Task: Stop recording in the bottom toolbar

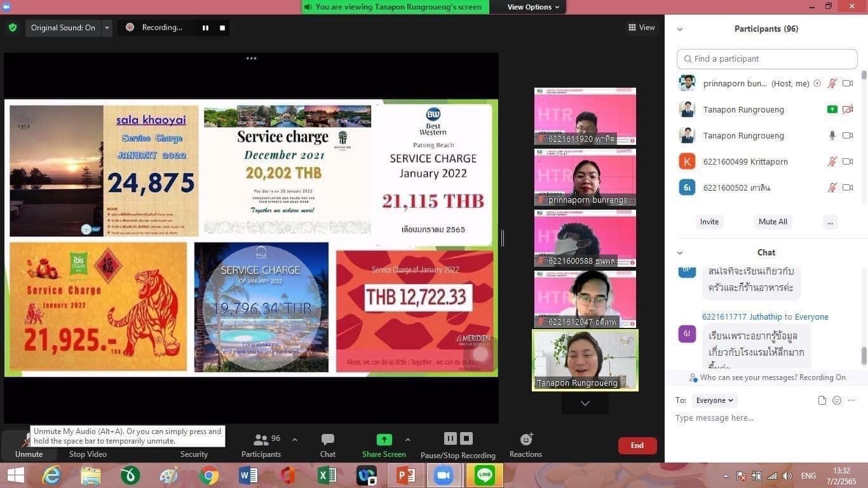Action: [466, 438]
